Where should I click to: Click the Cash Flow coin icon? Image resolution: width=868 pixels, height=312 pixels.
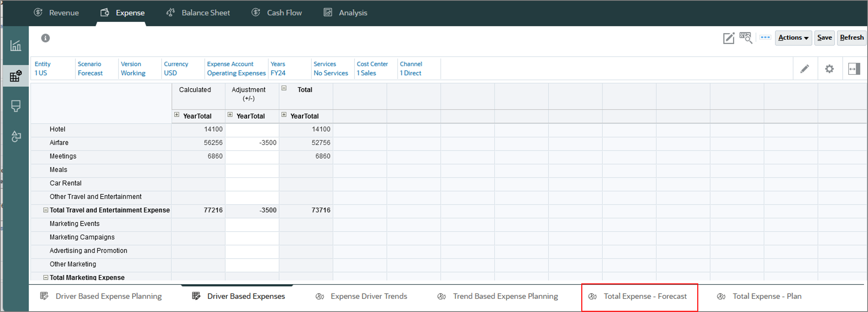click(x=256, y=12)
